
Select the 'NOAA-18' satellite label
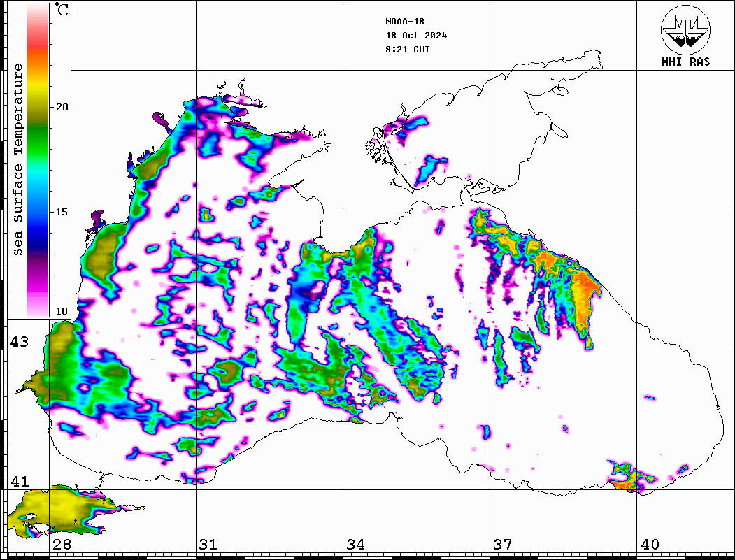[x=404, y=22]
